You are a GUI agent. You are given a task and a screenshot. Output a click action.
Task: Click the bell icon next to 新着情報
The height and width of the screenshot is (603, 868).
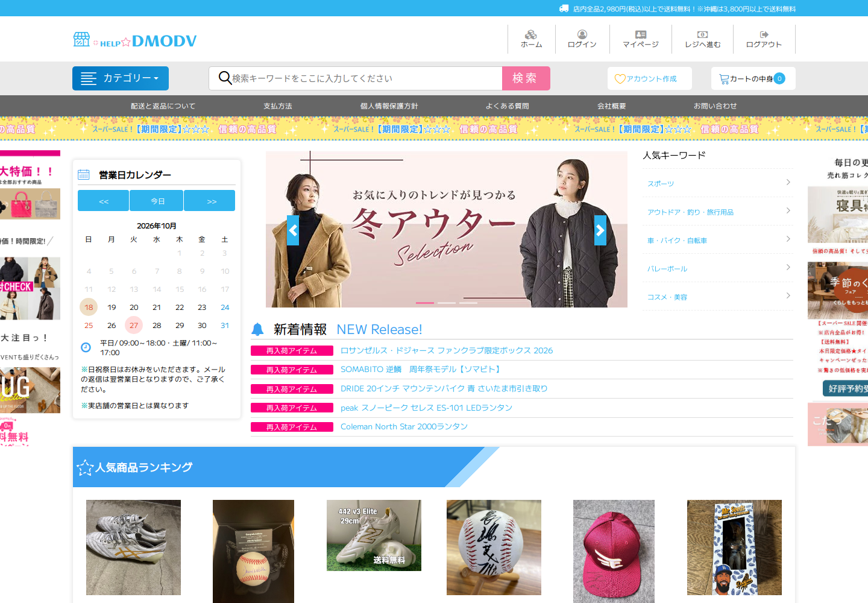(x=257, y=329)
